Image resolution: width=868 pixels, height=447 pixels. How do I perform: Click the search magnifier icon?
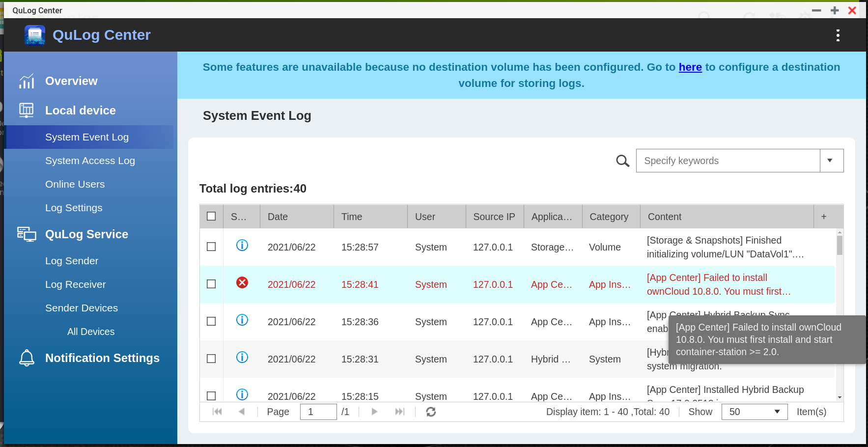(622, 161)
